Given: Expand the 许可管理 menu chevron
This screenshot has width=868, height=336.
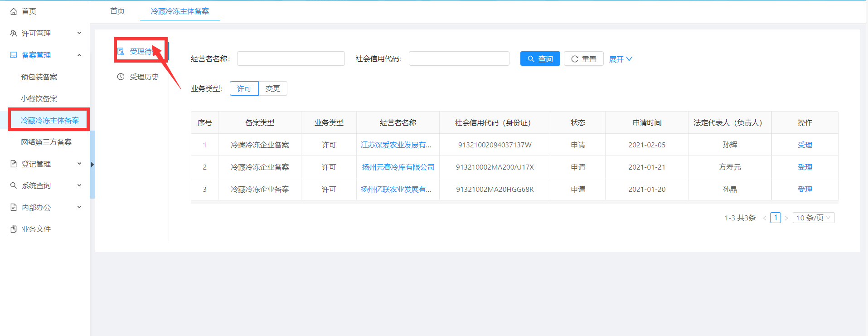Looking at the screenshot, I should point(79,33).
